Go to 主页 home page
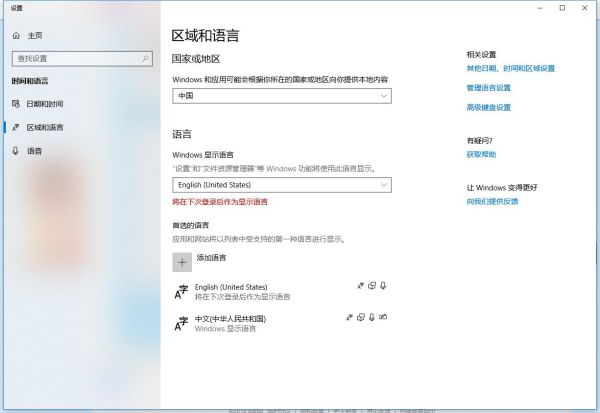This screenshot has width=600, height=413. tap(35, 36)
